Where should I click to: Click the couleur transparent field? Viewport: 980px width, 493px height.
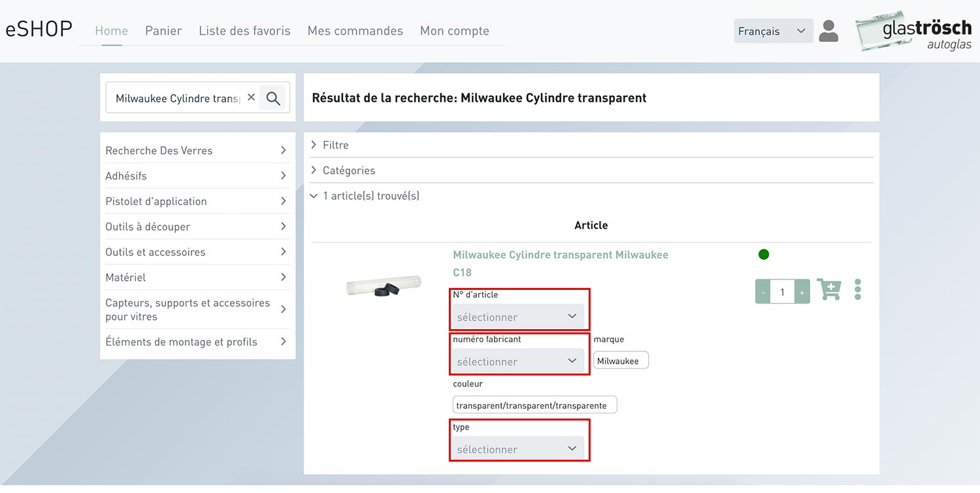point(534,405)
